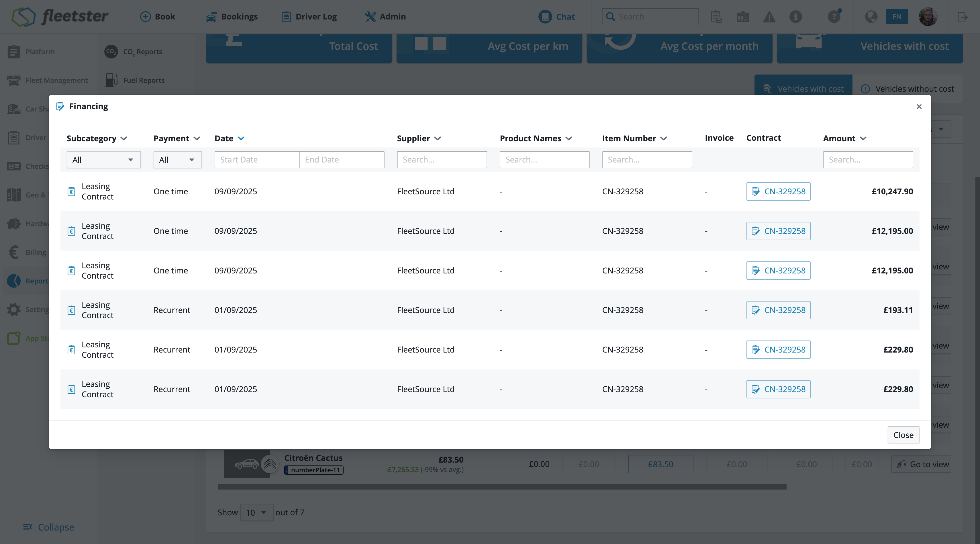Open the info circle icon in header
980x544 pixels.
tap(795, 17)
